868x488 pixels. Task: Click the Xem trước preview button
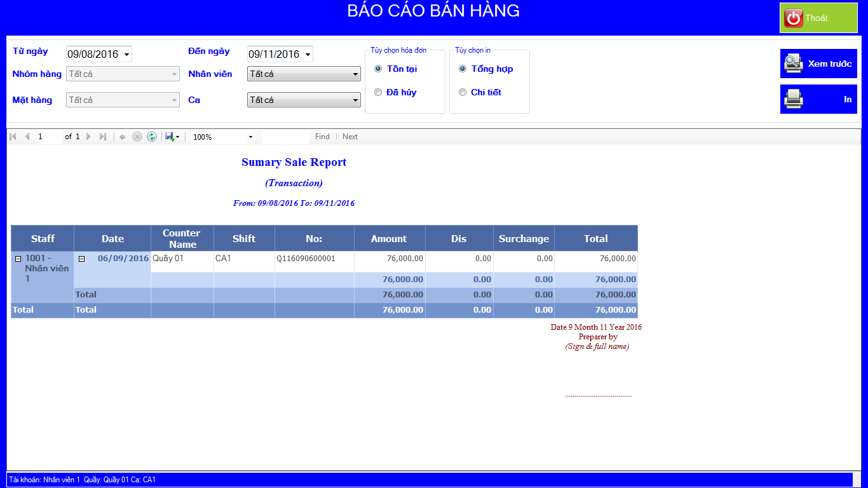[818, 64]
